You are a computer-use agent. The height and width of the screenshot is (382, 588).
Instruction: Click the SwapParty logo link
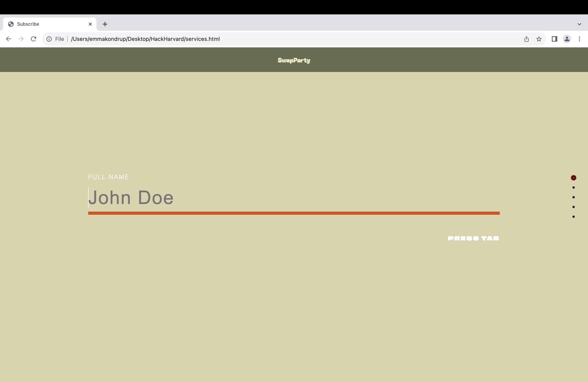coord(294,60)
